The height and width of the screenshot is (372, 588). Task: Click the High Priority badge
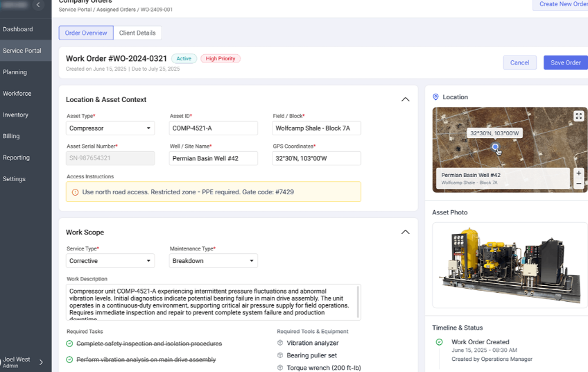pos(220,58)
